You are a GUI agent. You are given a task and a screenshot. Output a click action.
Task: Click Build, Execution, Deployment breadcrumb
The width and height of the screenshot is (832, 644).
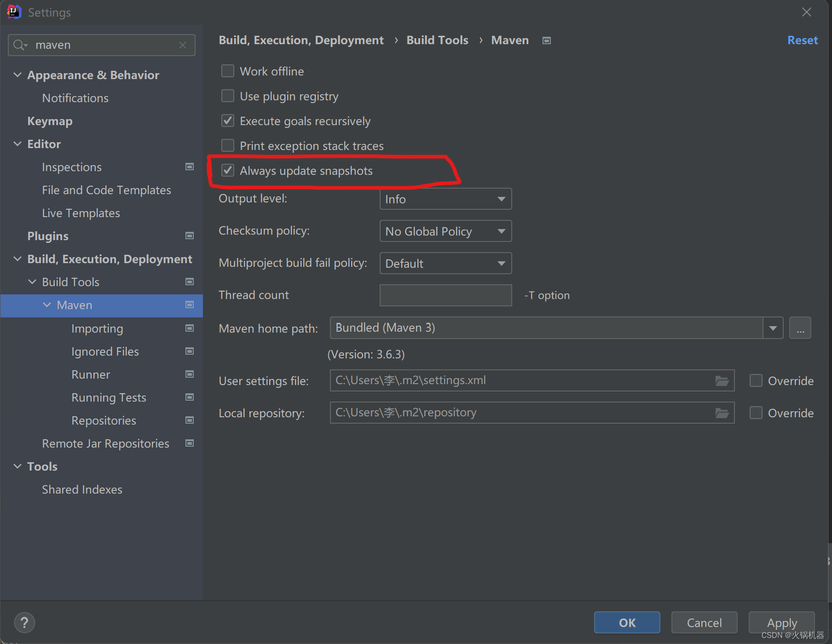click(301, 40)
